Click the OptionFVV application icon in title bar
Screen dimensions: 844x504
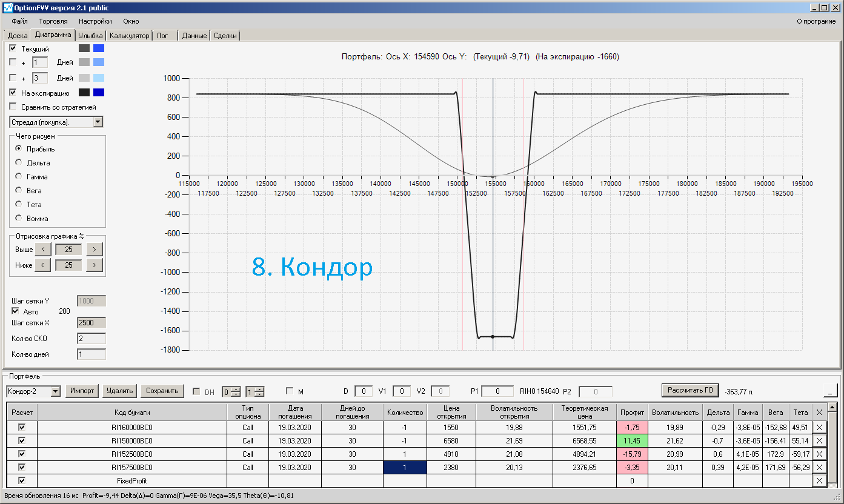[8, 8]
